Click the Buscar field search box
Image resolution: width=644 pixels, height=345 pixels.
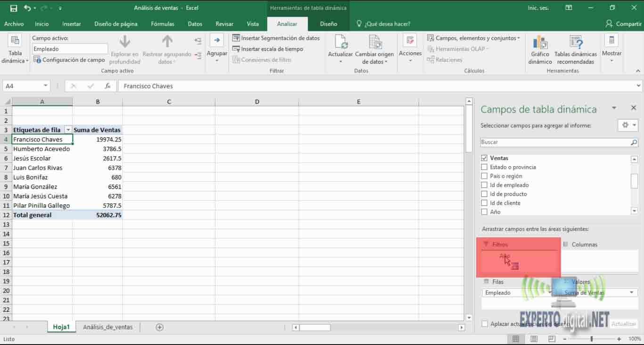click(555, 142)
